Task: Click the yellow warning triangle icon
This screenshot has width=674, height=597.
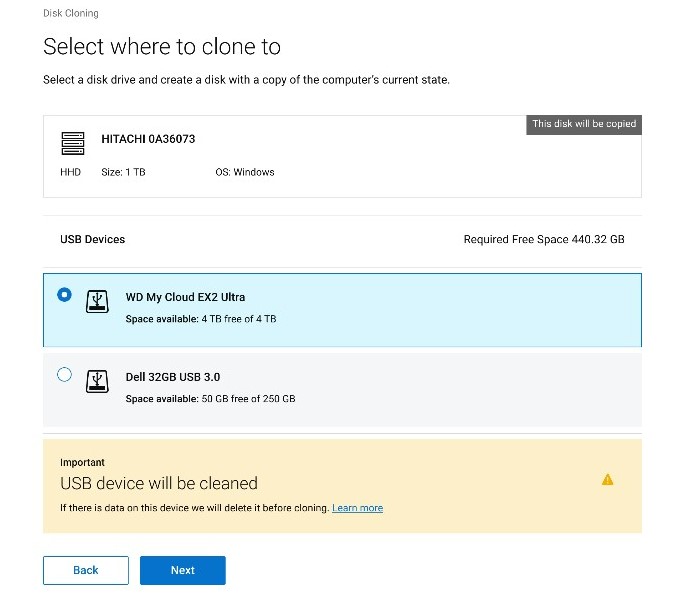Action: pyautogui.click(x=607, y=480)
